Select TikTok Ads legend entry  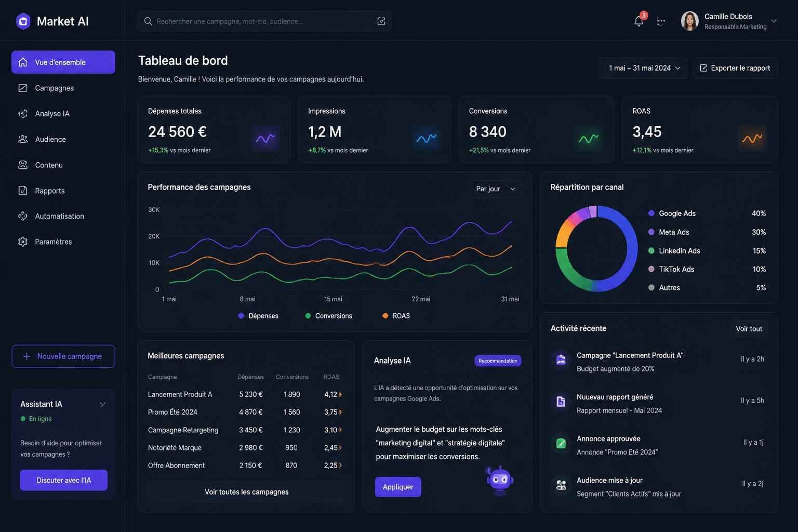pyautogui.click(x=707, y=269)
